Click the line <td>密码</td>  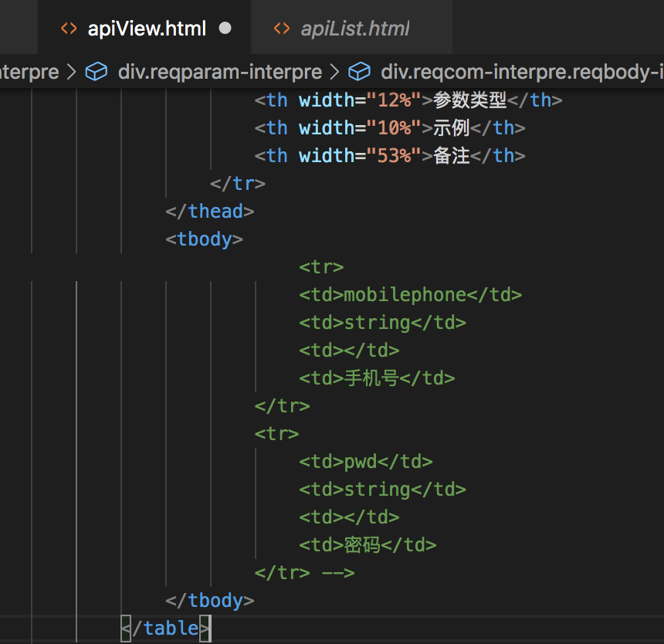point(368,545)
